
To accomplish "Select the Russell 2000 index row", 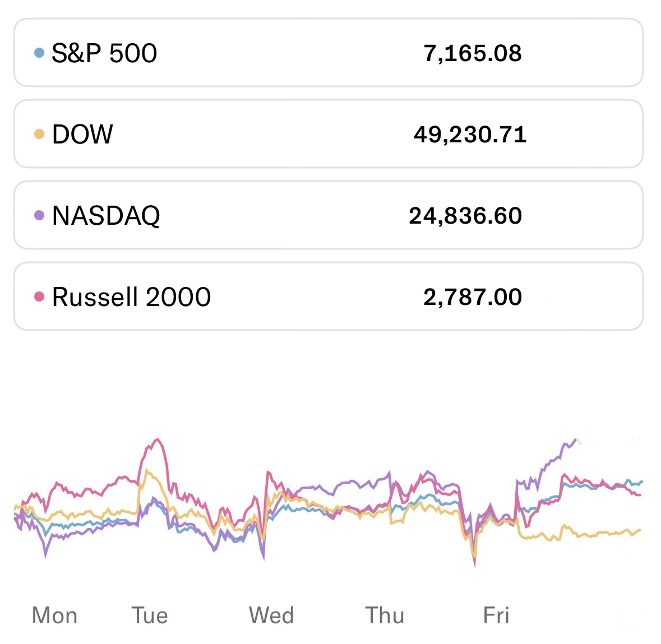I will (328, 296).
